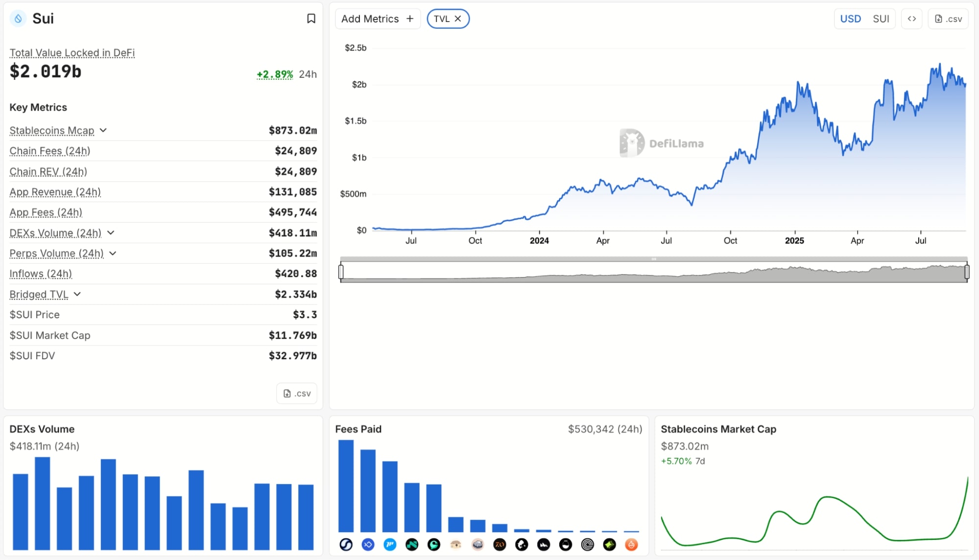Viewport: 979px width, 560px height.
Task: Click the Bridged TVL value $2.334b
Action: pyautogui.click(x=295, y=294)
